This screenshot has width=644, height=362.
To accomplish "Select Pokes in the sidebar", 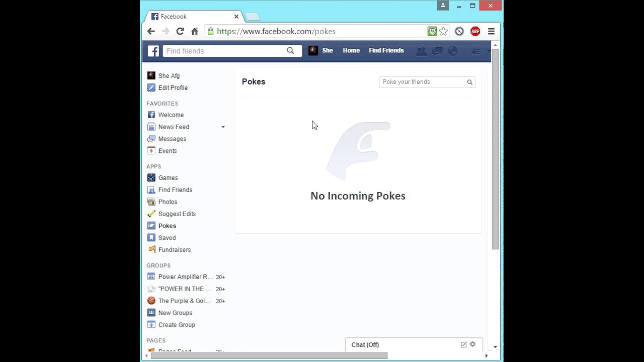I will point(167,226).
